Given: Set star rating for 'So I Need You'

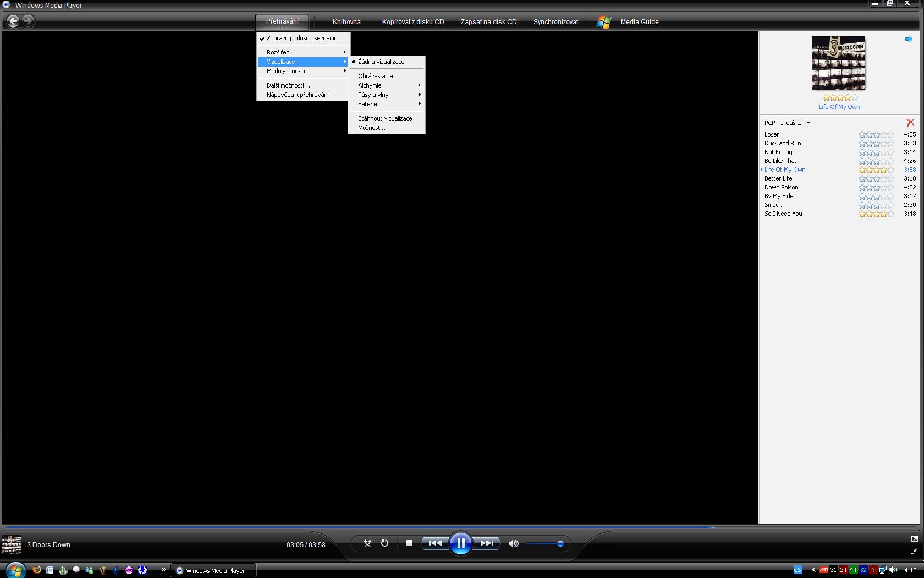Looking at the screenshot, I should tap(876, 214).
